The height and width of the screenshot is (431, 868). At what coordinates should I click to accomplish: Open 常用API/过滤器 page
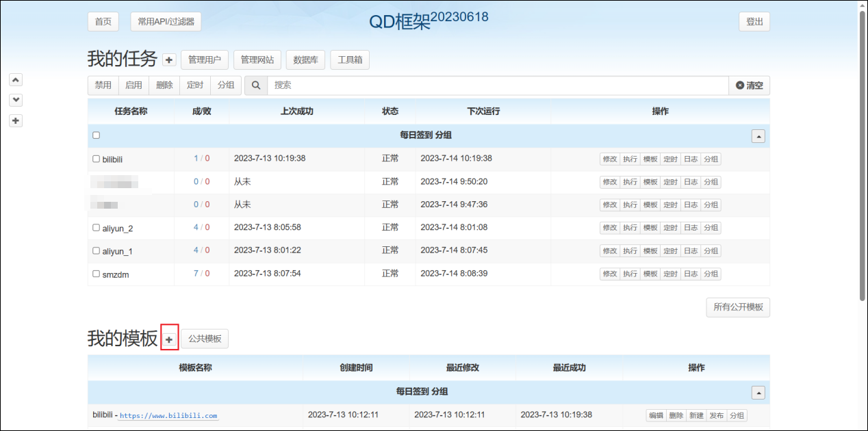(x=166, y=22)
